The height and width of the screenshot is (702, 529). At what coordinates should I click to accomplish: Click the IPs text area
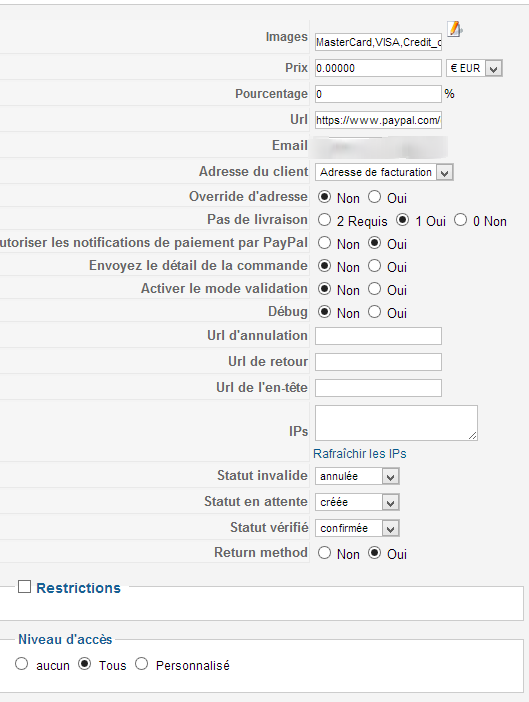(x=396, y=423)
